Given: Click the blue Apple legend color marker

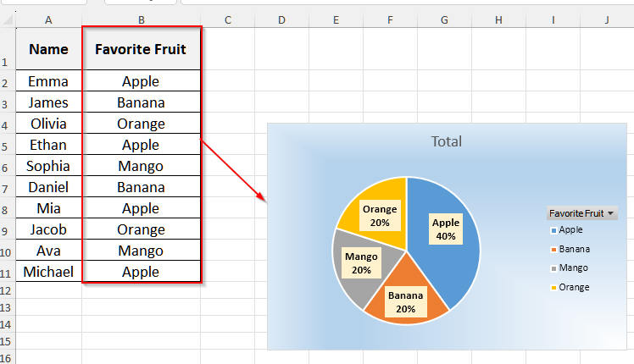Looking at the screenshot, I should coord(553,230).
